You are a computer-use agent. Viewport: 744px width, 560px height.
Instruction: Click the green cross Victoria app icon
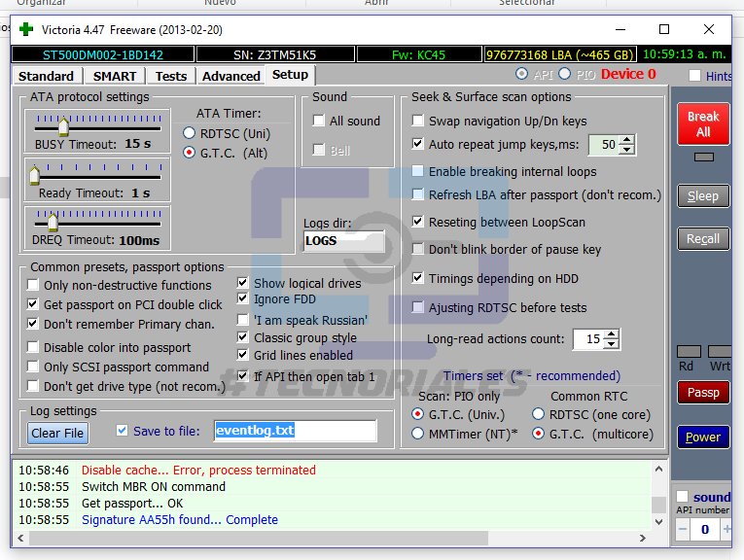click(x=26, y=29)
